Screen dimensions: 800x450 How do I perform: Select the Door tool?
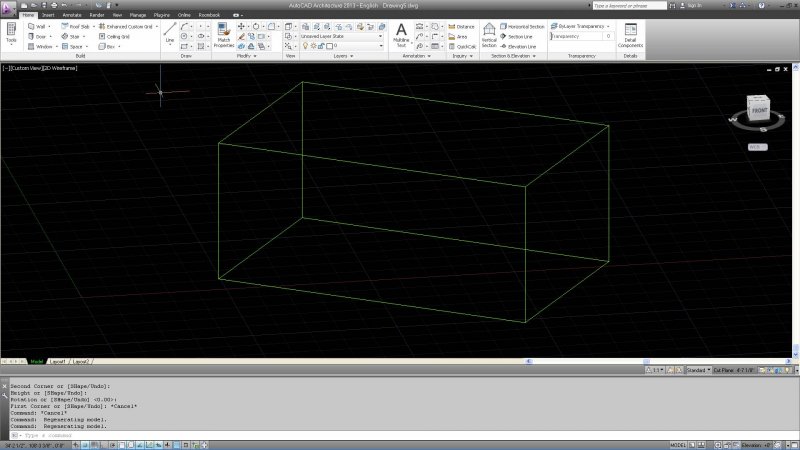(x=40, y=36)
